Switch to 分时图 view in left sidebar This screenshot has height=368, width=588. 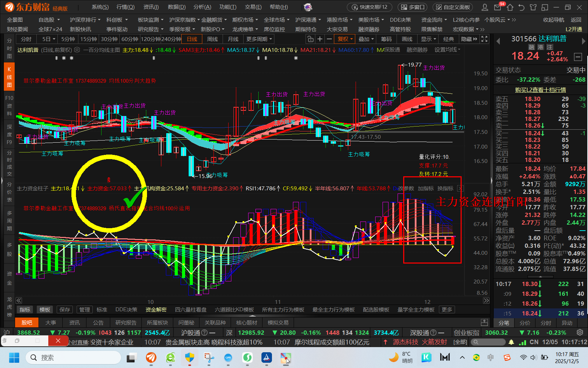point(9,48)
